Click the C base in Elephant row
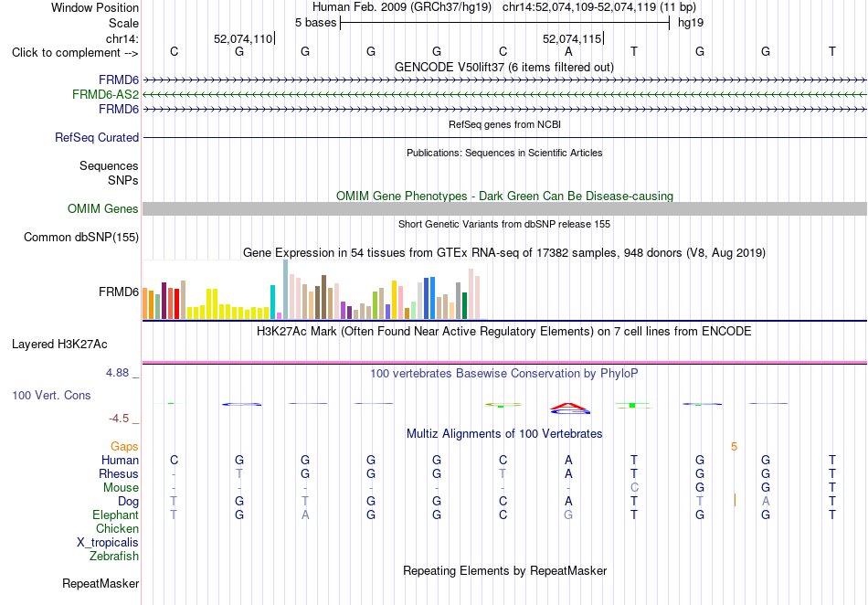Screen dimensions: 868x605 [x=503, y=515]
